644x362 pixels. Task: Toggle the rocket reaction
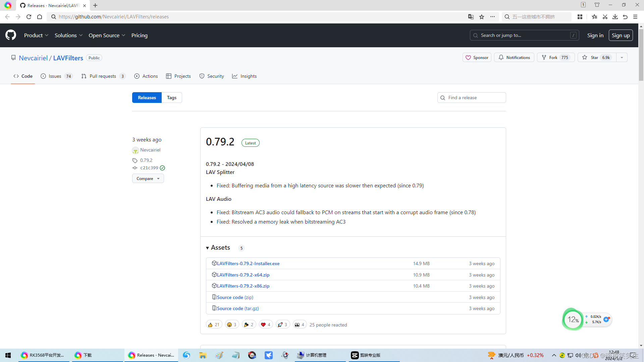point(282,324)
